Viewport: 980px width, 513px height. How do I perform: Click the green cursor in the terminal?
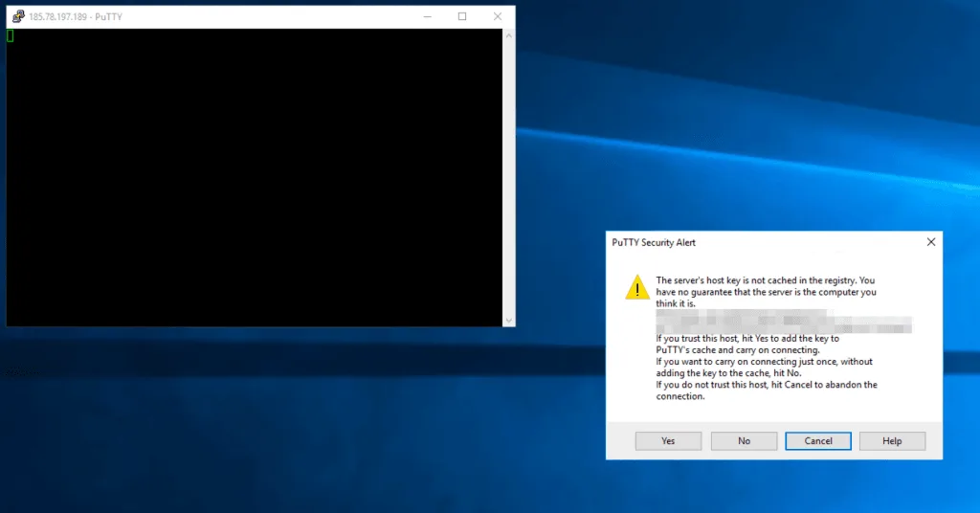point(11,36)
